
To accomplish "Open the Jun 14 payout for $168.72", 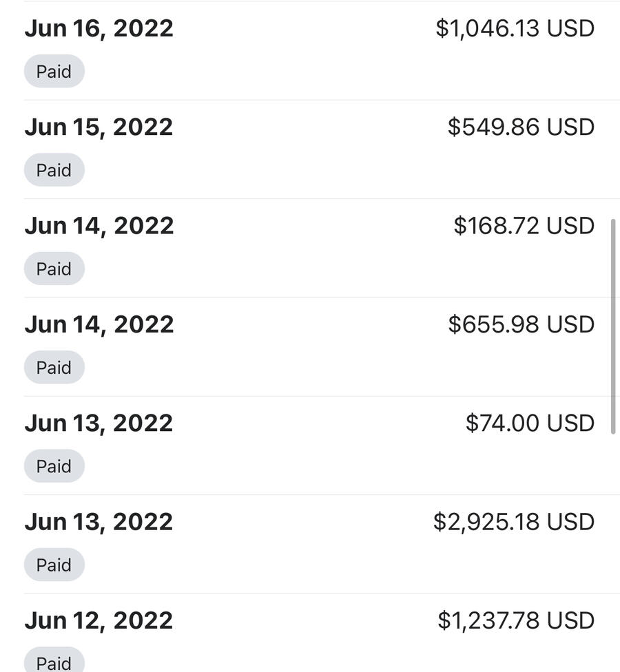I will coord(99,226).
